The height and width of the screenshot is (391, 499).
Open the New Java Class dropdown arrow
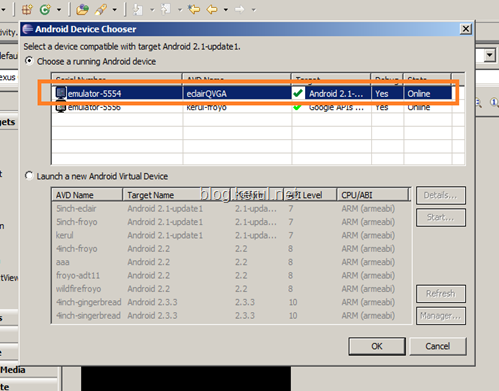click(x=59, y=10)
